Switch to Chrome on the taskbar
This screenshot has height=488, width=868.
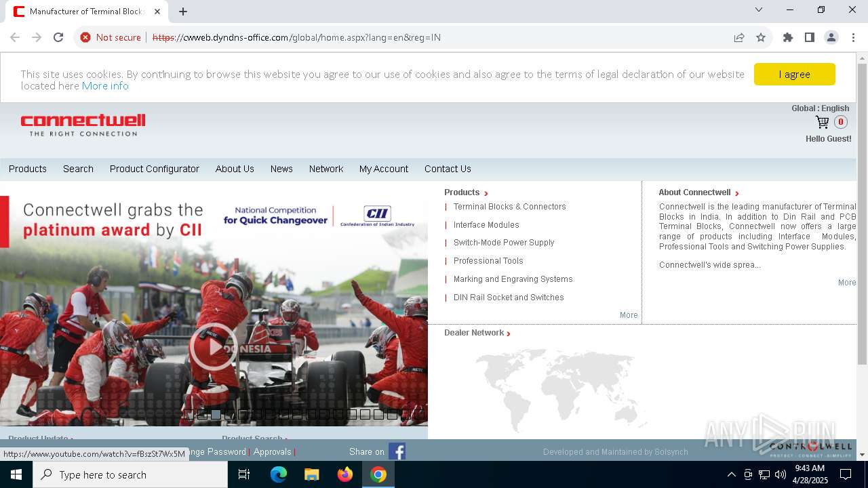click(x=378, y=474)
